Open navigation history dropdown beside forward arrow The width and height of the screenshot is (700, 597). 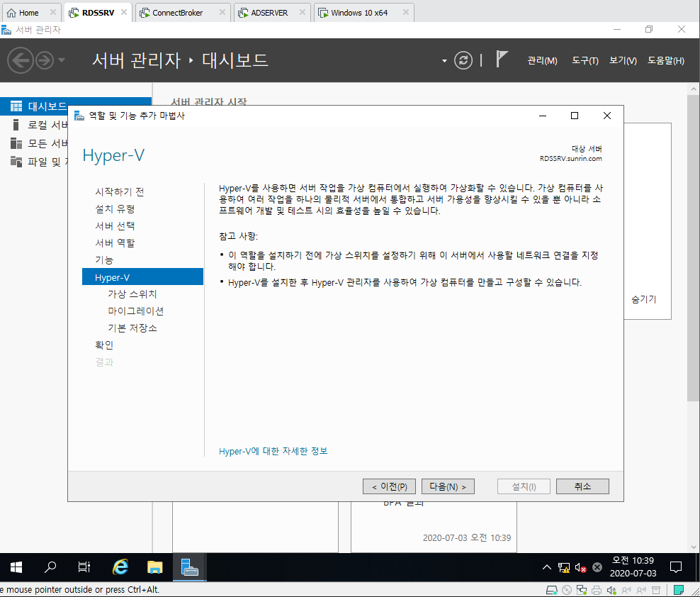click(x=62, y=60)
